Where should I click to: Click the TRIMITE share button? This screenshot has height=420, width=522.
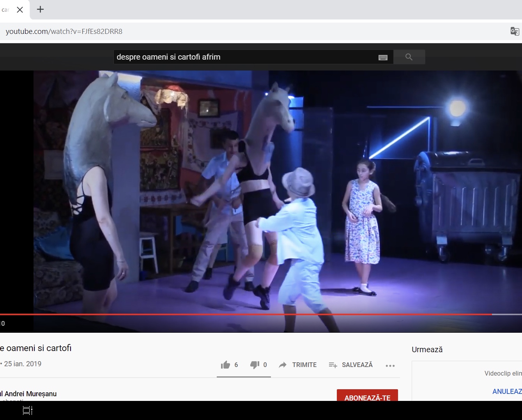[x=298, y=365]
